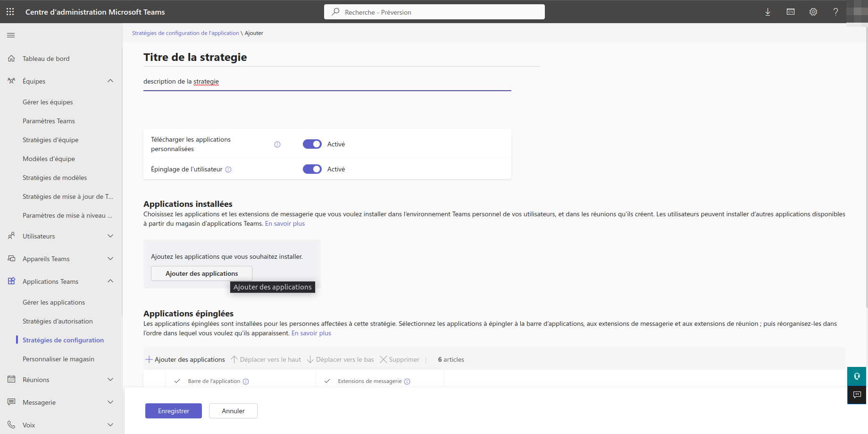Click the Annuler button
The image size is (868, 434).
[x=233, y=411]
